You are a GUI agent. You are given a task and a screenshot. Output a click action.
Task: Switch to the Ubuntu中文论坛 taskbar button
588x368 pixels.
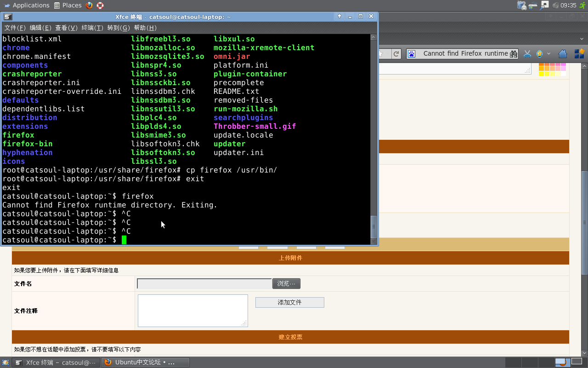[x=145, y=362]
